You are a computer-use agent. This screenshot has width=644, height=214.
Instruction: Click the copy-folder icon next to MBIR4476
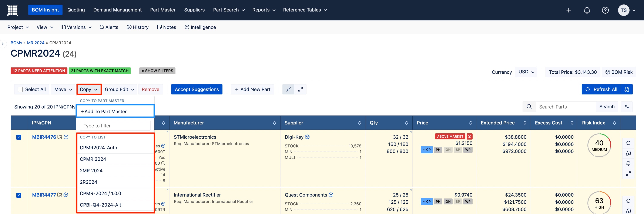pyautogui.click(x=60, y=137)
